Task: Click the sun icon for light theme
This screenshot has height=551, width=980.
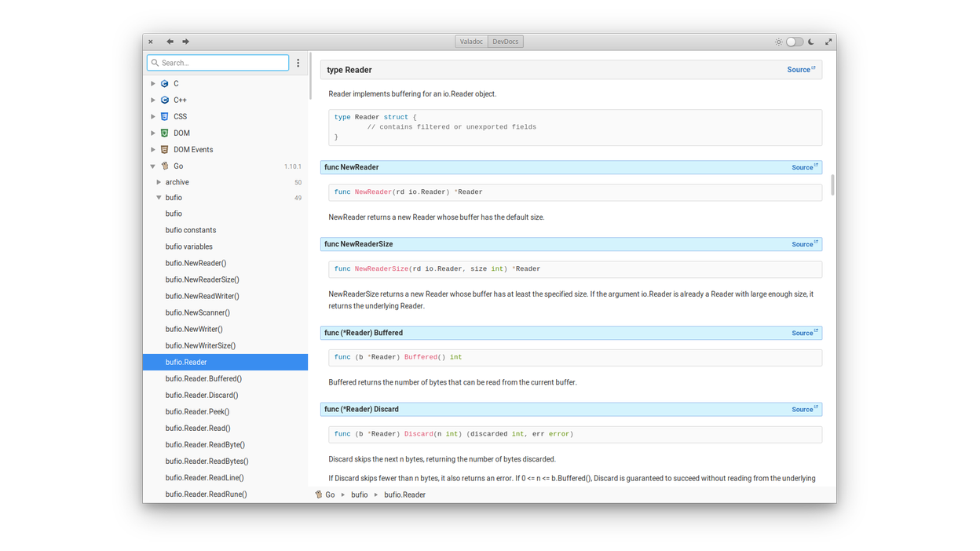Action: (x=778, y=41)
